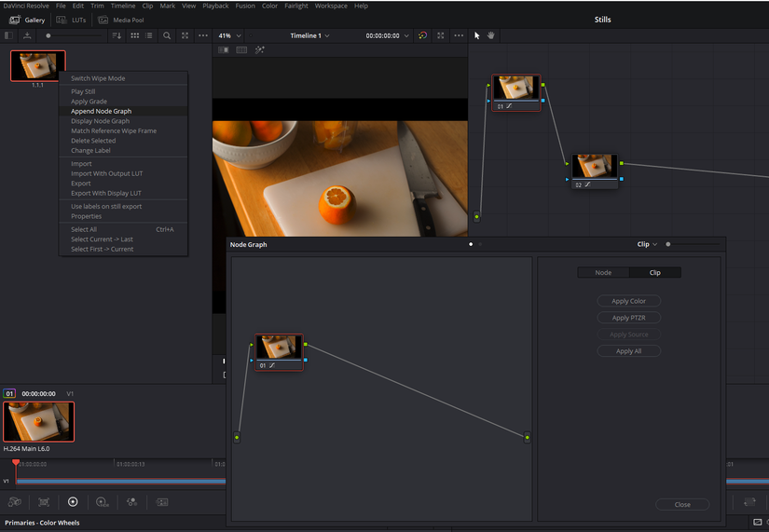Open the Fusion menu in menu bar
Screen dimensions: 769x532
coord(245,6)
